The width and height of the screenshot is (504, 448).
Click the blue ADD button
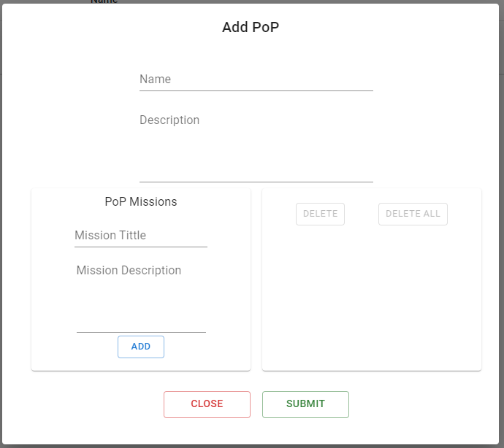(x=141, y=347)
